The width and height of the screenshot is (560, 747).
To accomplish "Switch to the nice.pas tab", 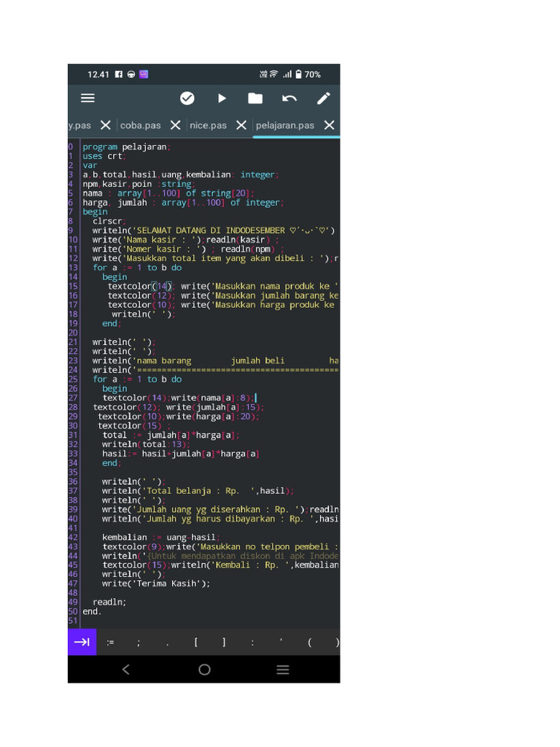I will pos(208,125).
